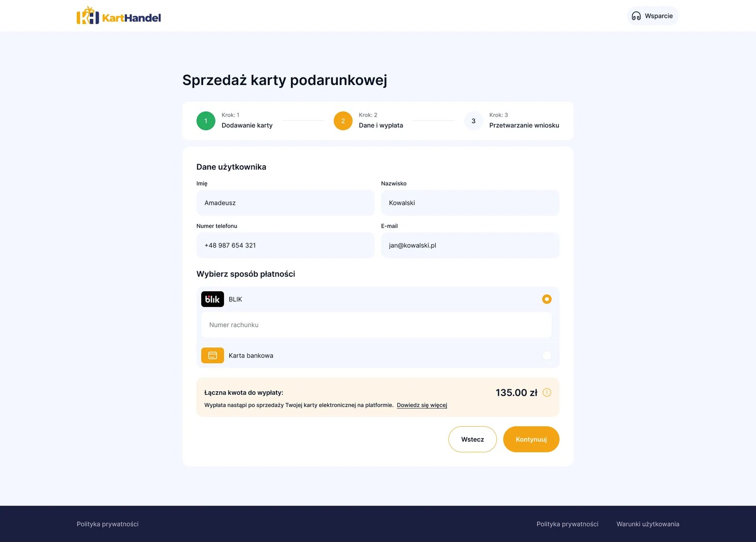Click the E-mail input field
Image resolution: width=756 pixels, height=542 pixels.
coord(470,246)
